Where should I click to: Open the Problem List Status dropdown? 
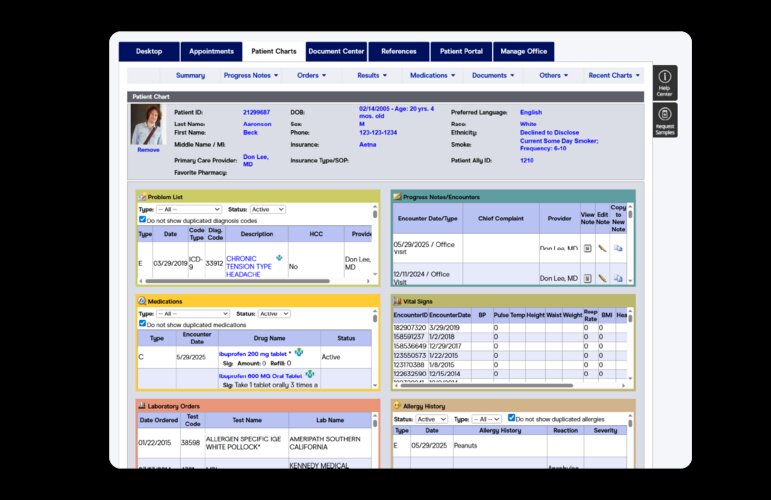(267, 209)
